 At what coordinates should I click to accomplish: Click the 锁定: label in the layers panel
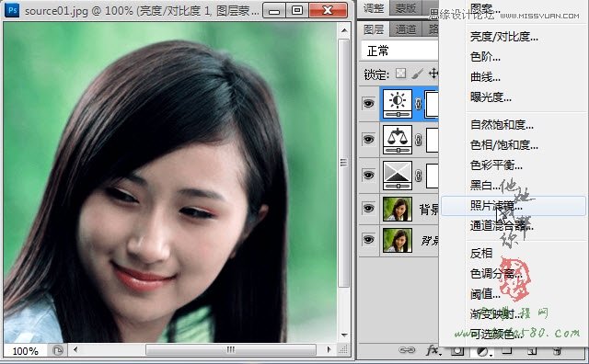coord(376,74)
